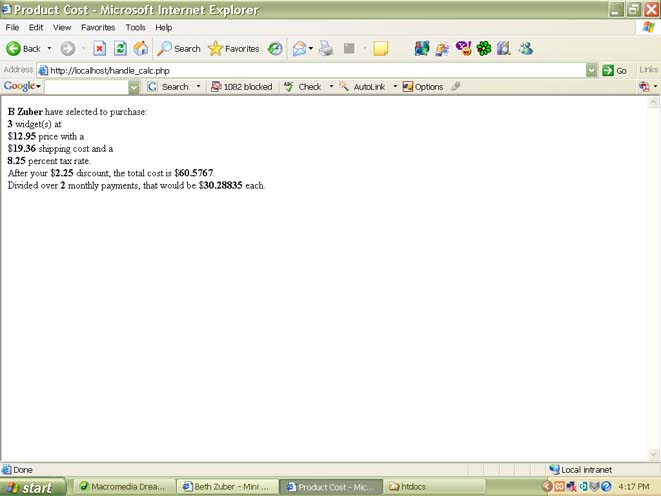Go to the Home page icon
661x496 pixels.
141,49
